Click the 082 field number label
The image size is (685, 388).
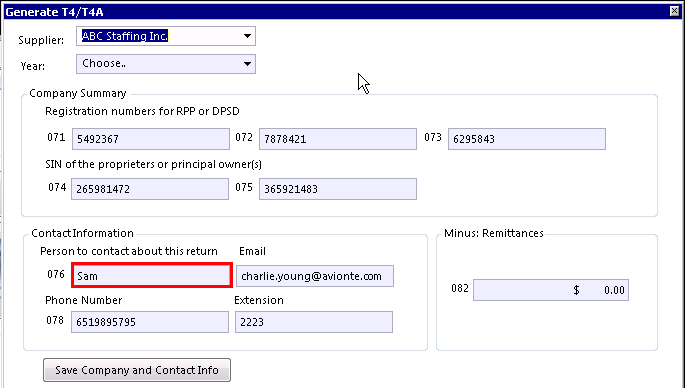(460, 288)
